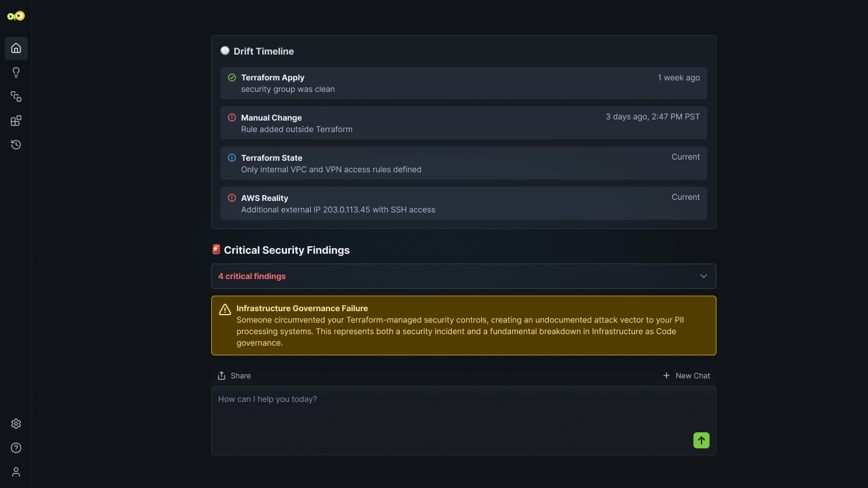Select the Terraform Apply timeline entry
The height and width of the screenshot is (488, 868).
coord(463,83)
